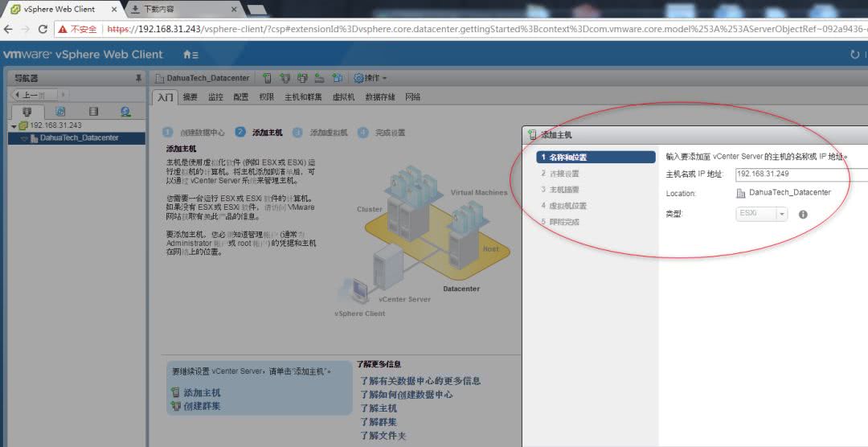Click the 添加主机 link icon at bottom
This screenshot has width=868, height=447.
point(175,392)
